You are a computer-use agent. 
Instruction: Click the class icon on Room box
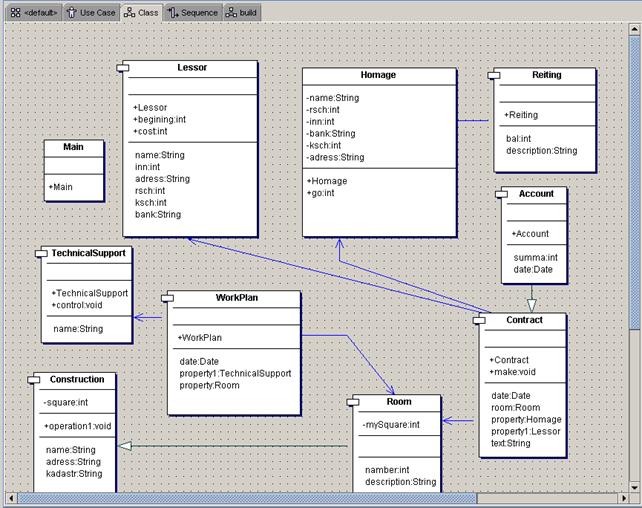point(356,401)
